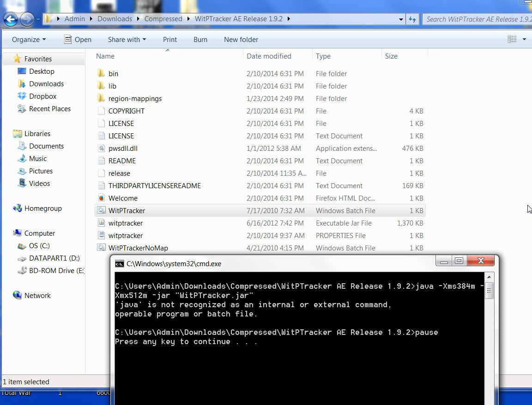Click the Search WitPTracker AE Release field
The image size is (532, 405).
click(x=478, y=19)
